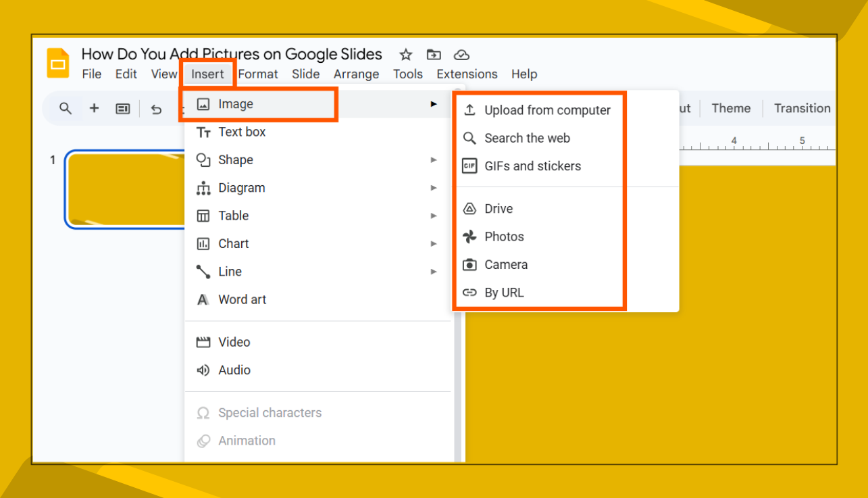Viewport: 868px width, 498px height.
Task: Insert an image By URL
Action: pos(505,292)
